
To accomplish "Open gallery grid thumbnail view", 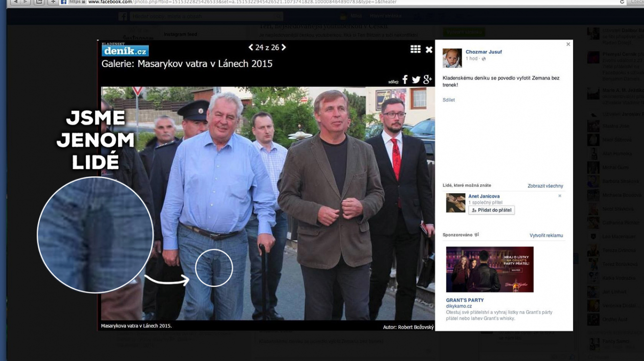I will point(415,49).
